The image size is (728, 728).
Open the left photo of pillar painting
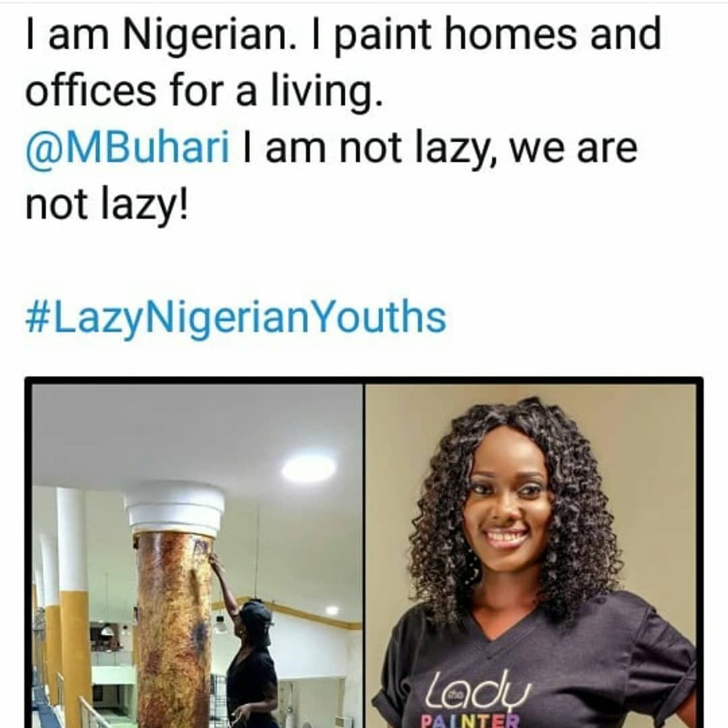click(197, 553)
